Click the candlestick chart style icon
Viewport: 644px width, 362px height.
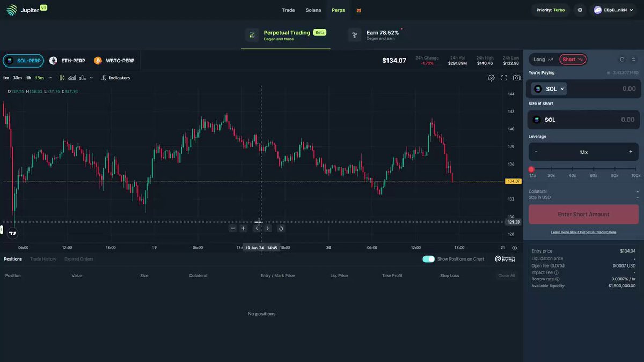[x=62, y=78]
